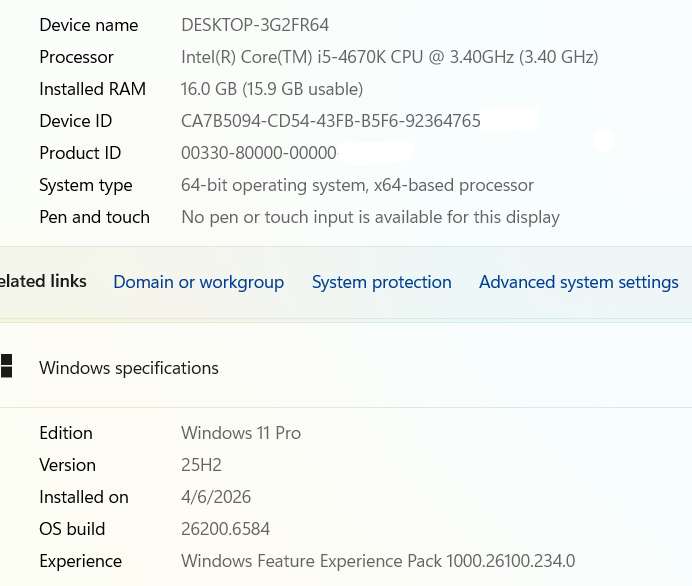Select the Device ID value CA7B5094
692x586 pixels.
(x=331, y=121)
